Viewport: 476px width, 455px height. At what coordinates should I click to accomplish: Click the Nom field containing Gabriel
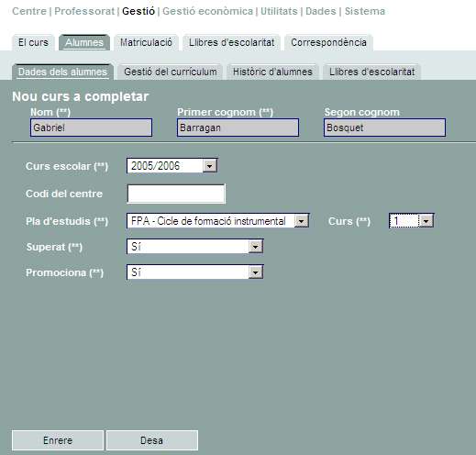click(x=91, y=128)
